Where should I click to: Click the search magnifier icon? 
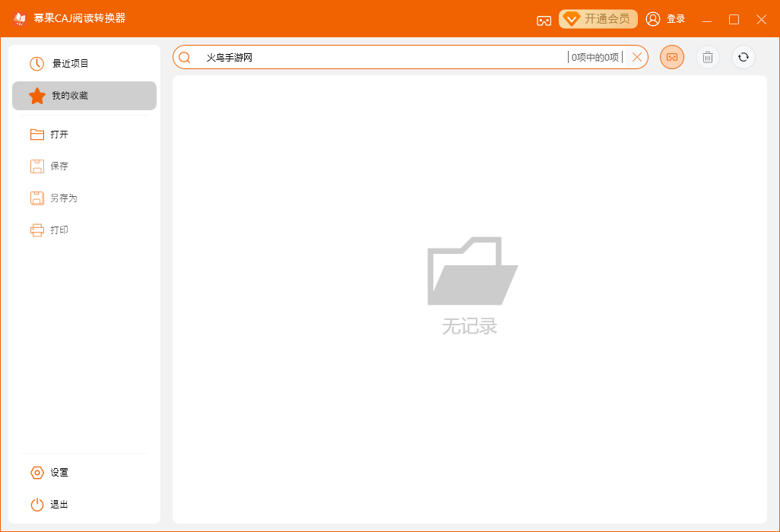185,58
